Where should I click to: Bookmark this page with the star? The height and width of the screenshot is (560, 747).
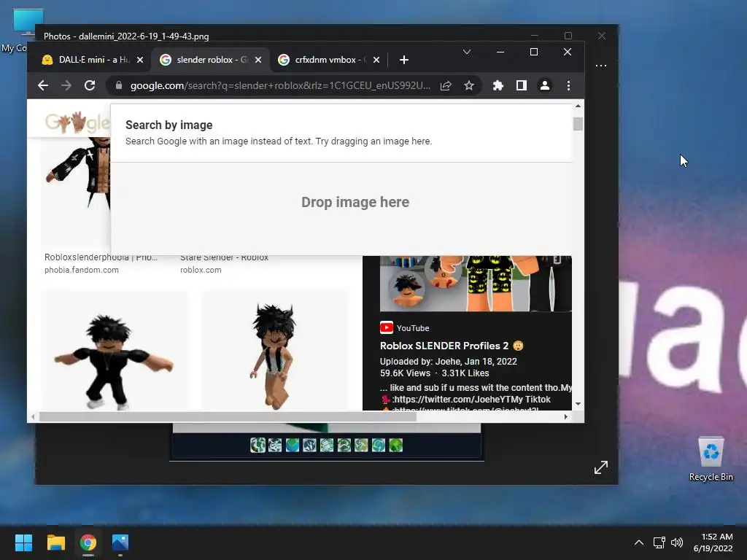click(x=469, y=86)
